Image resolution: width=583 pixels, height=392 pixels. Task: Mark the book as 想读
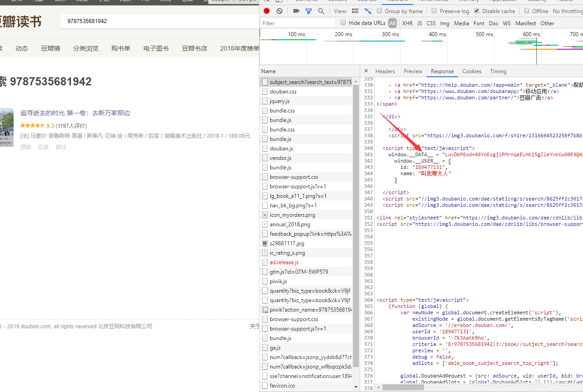tap(26, 147)
